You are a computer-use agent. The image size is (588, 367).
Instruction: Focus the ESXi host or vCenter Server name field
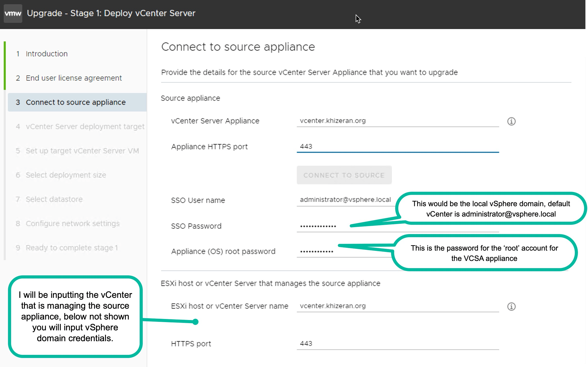(x=398, y=306)
